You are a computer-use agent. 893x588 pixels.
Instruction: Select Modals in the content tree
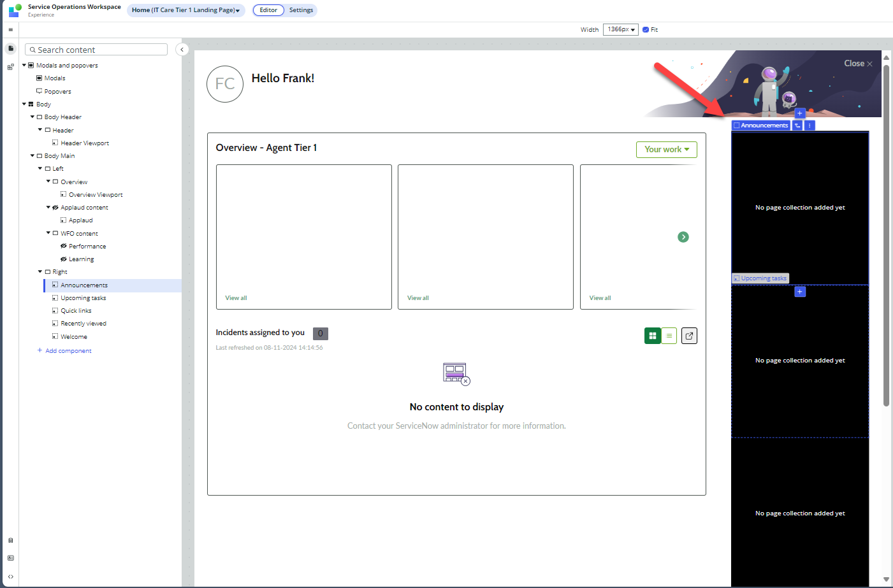coord(55,78)
